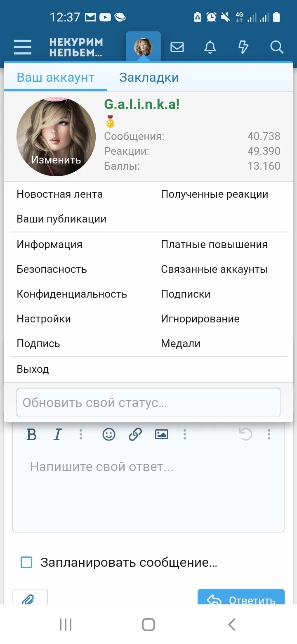
Task: Click the Обновить свой статус field
Action: coord(148,402)
